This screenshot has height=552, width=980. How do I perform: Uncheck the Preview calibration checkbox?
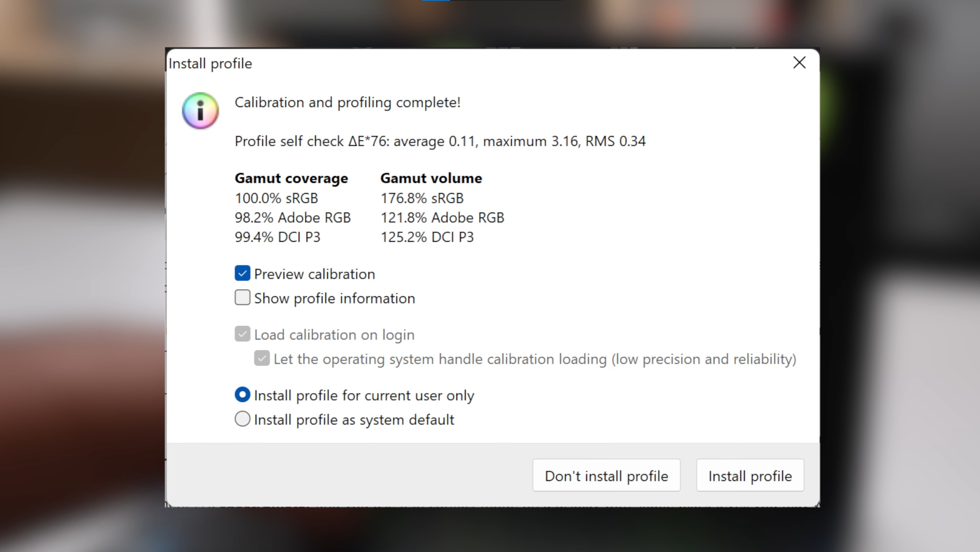(242, 274)
